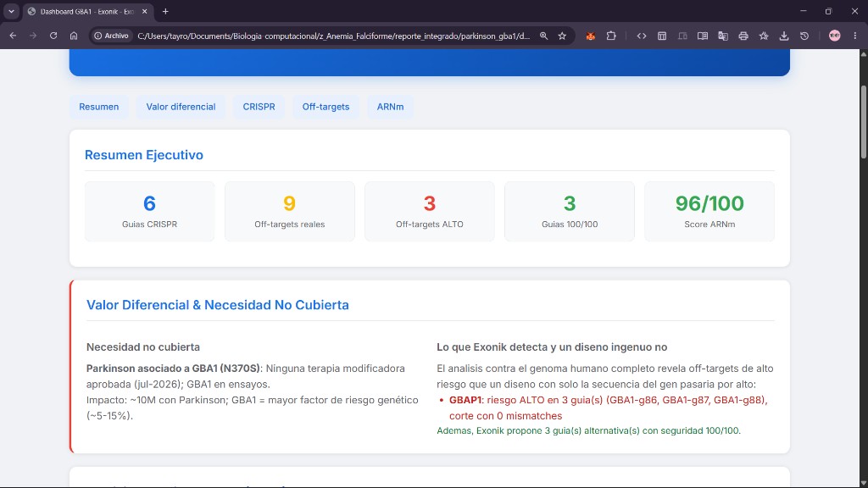Click the 6 Guias CRISPR card
Screen dimensions: 868x488
149,211
